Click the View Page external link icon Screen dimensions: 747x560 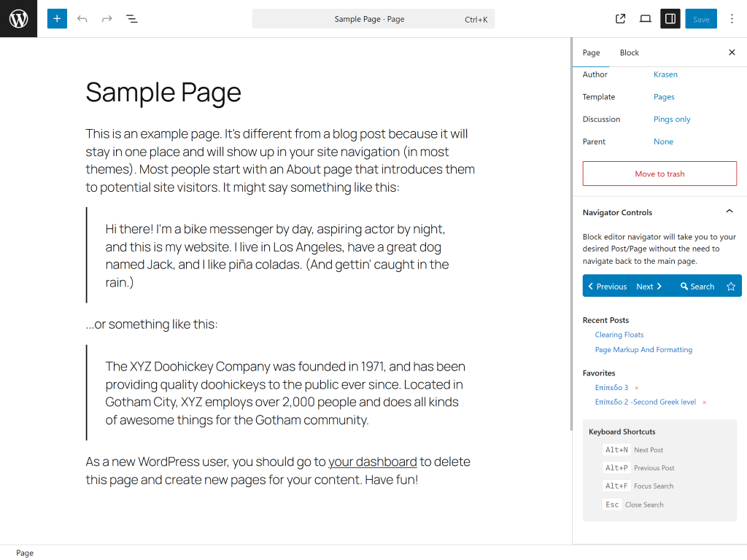coord(621,19)
